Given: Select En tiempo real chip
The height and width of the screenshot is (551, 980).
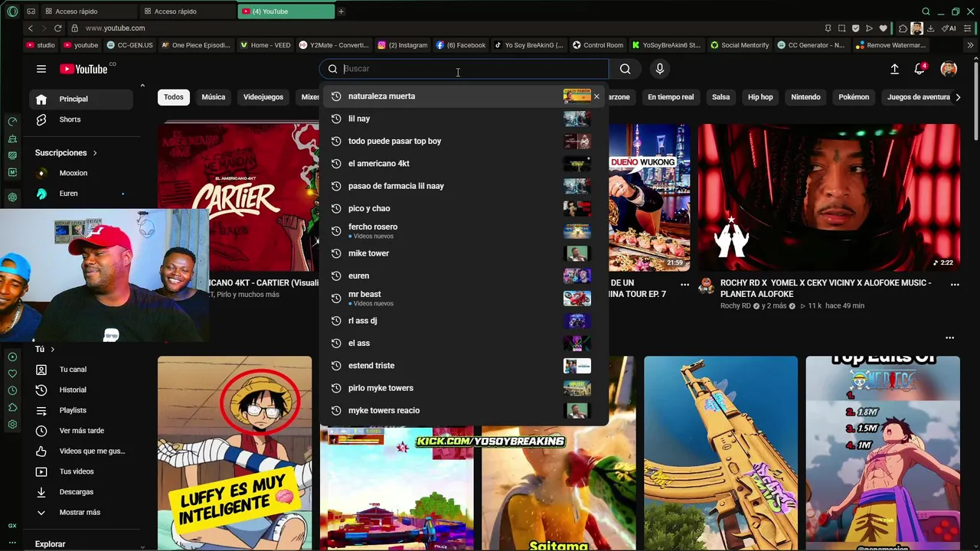Looking at the screenshot, I should 671,97.
